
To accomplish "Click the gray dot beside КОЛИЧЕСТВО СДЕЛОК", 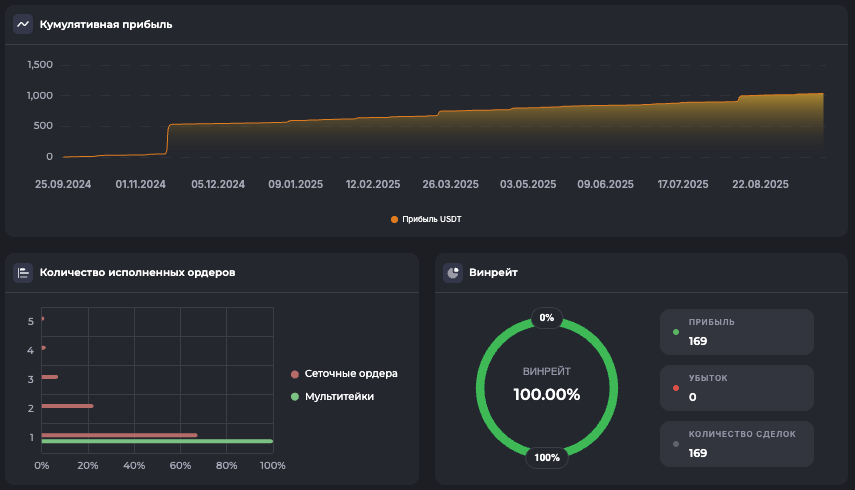I will 676,444.
